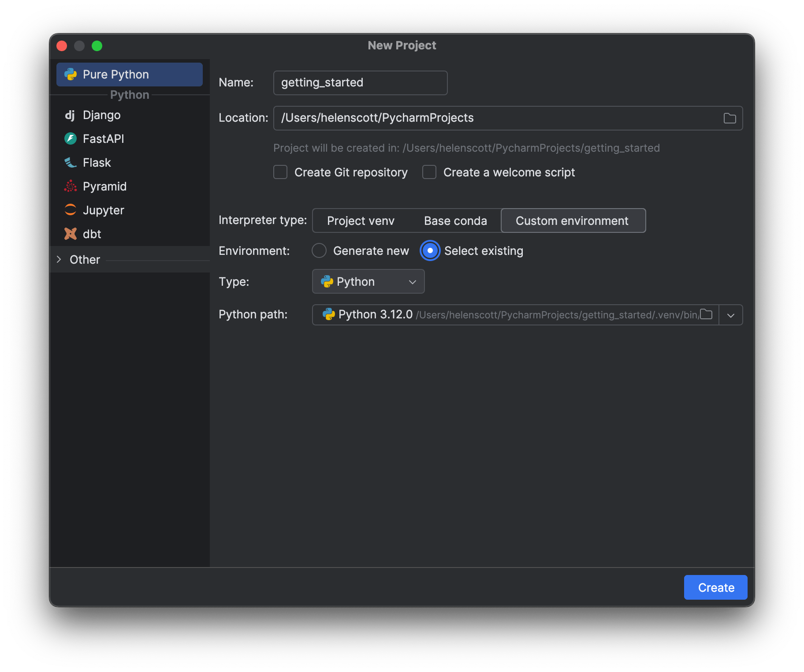The width and height of the screenshot is (804, 672).
Task: Enable the Create Git repository checkbox
Action: coord(280,172)
